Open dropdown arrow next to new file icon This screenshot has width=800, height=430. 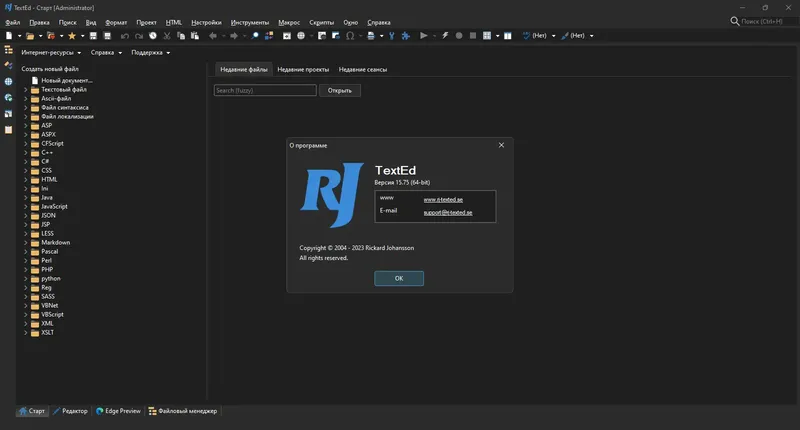(x=19, y=36)
